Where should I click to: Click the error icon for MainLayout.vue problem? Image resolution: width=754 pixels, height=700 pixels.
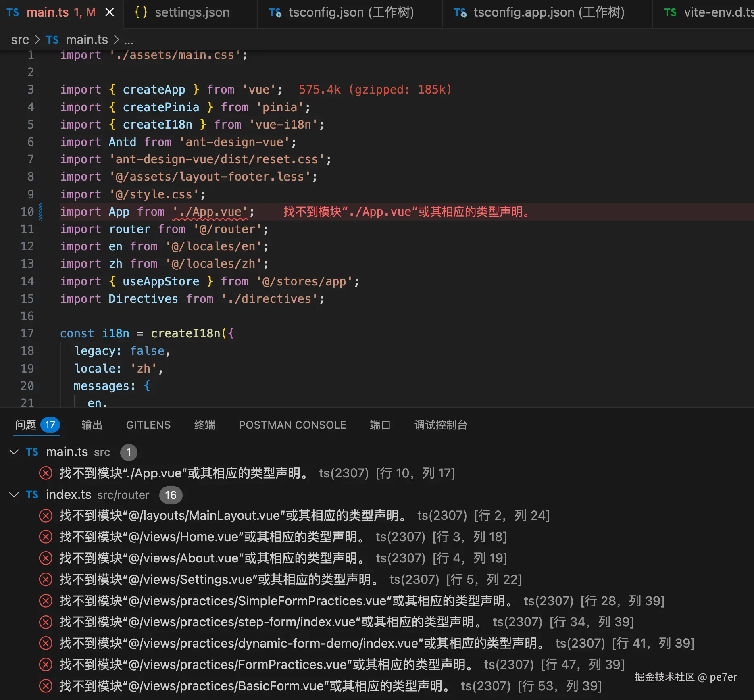[46, 516]
